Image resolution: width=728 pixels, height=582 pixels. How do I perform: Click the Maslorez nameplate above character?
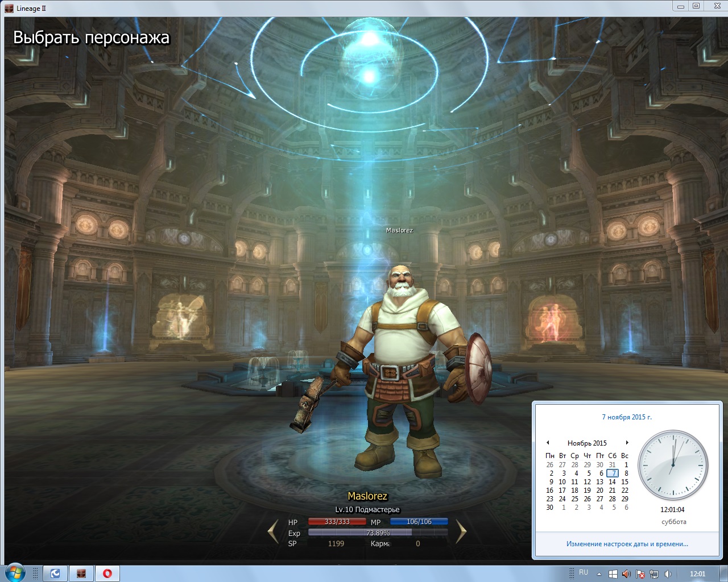[399, 230]
